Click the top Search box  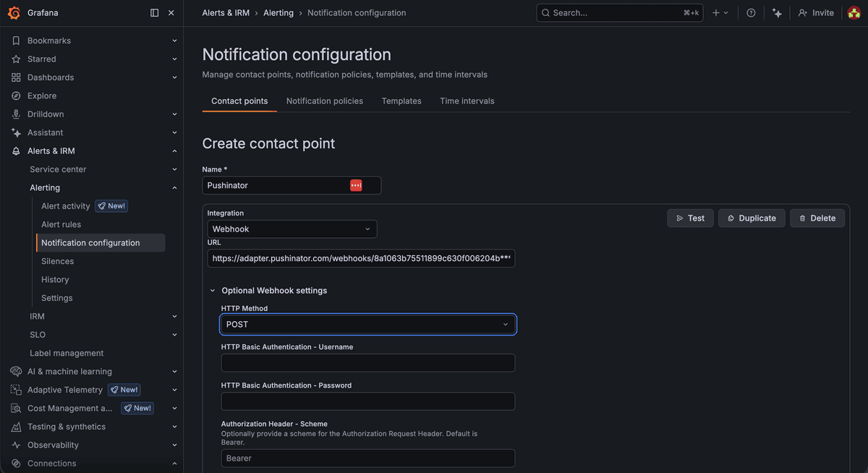(x=620, y=13)
